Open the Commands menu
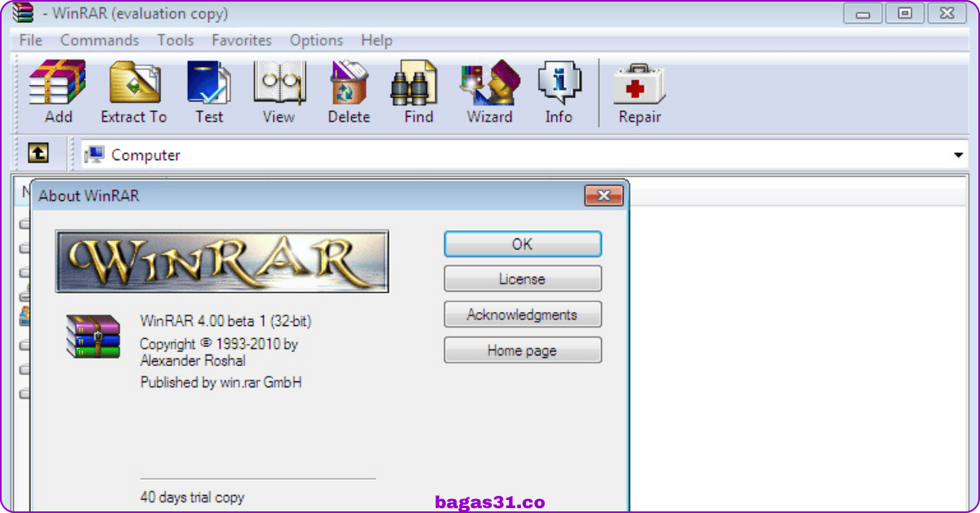Viewport: 980px width, 513px height. coord(100,40)
